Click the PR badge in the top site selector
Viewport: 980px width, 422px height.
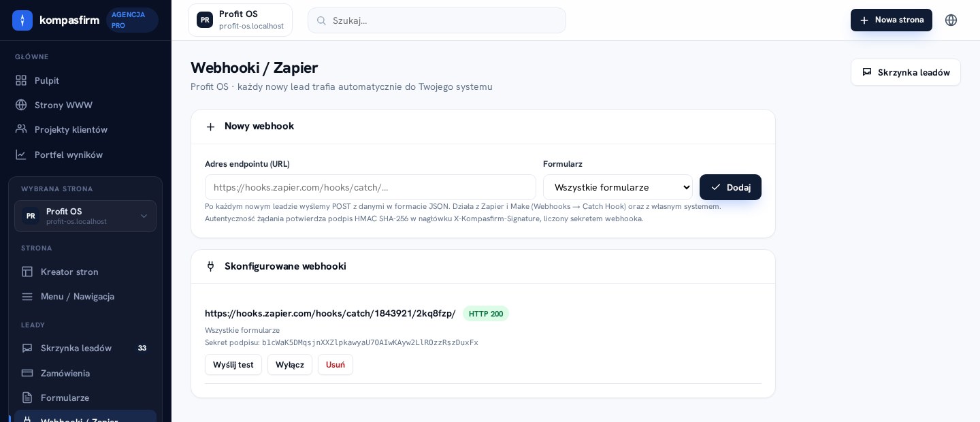coord(205,20)
